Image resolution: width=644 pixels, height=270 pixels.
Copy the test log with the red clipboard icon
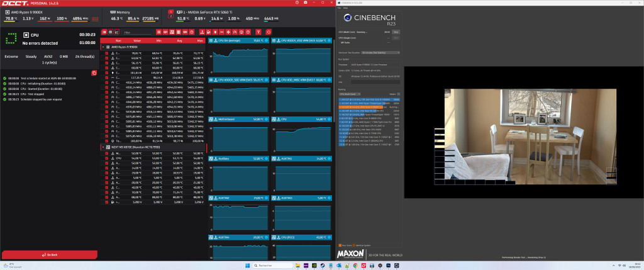coord(94,73)
